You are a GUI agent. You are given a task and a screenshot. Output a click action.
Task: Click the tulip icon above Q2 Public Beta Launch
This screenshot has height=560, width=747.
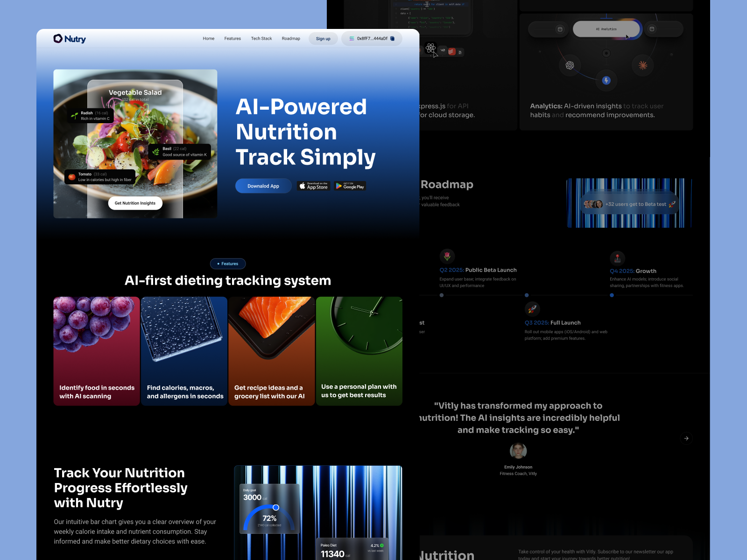pyautogui.click(x=447, y=257)
